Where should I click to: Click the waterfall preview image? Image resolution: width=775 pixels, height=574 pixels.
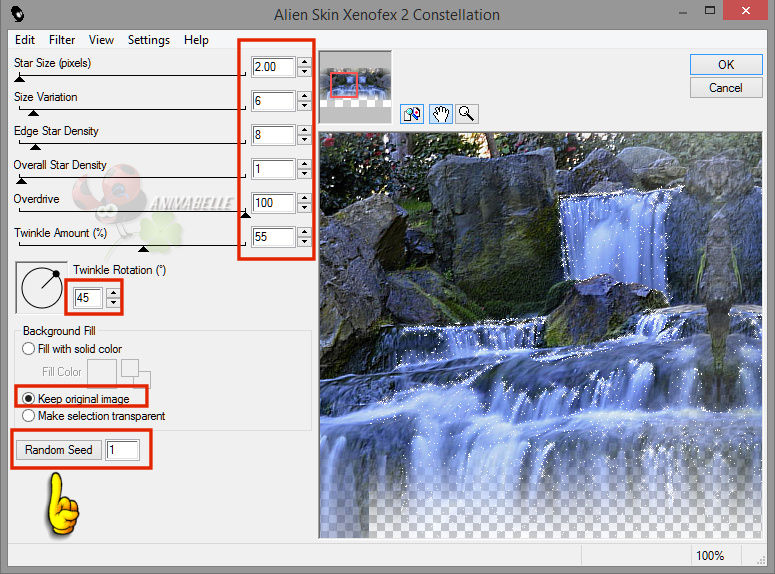541,335
